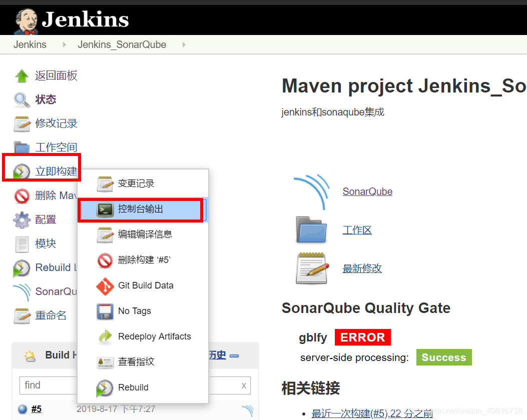Image resolution: width=527 pixels, height=420 pixels.
Task: Expand breadcrumb arrow after Jenkins
Action: tap(64, 44)
